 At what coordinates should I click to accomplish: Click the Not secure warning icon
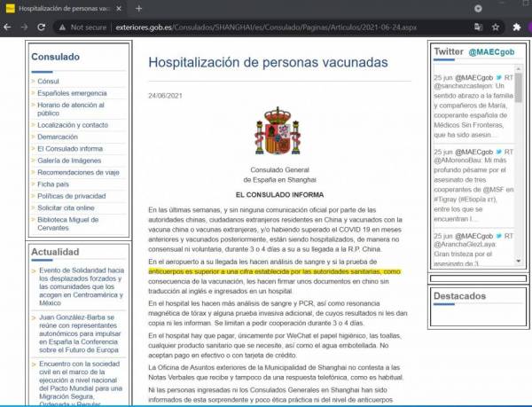62,27
